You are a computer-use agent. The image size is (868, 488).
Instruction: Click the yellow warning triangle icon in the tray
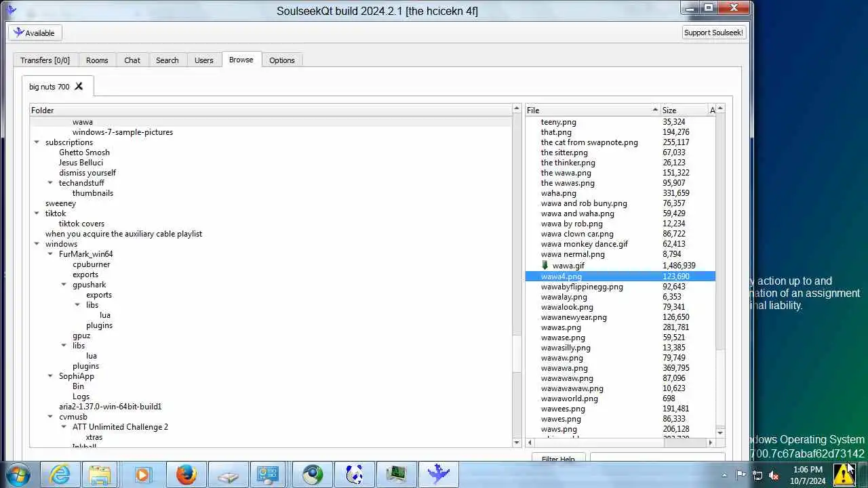point(844,474)
